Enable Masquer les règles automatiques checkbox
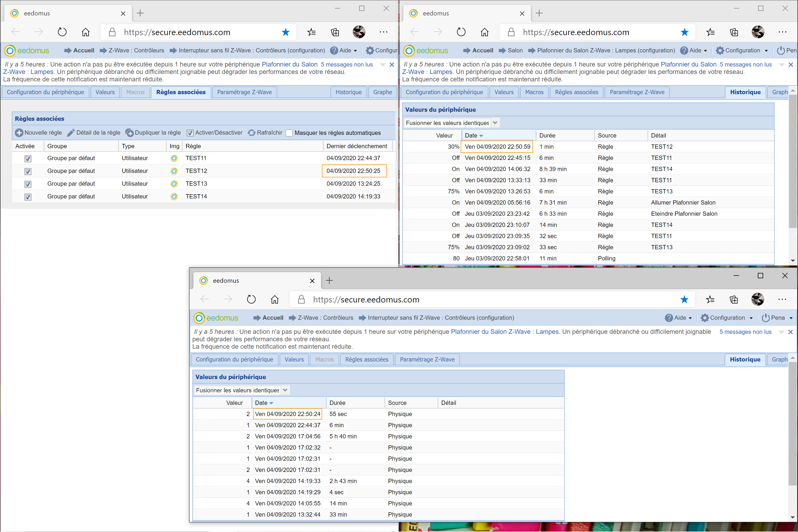This screenshot has height=532, width=798. [289, 133]
